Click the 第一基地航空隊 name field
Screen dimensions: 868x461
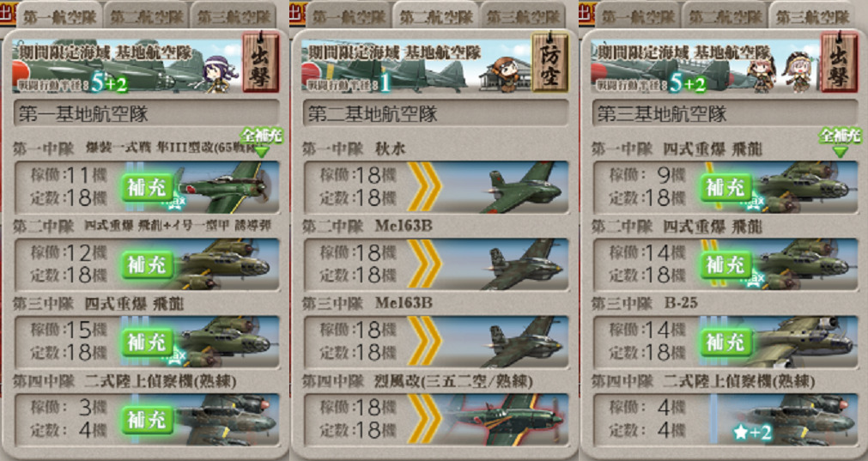pyautogui.click(x=147, y=114)
